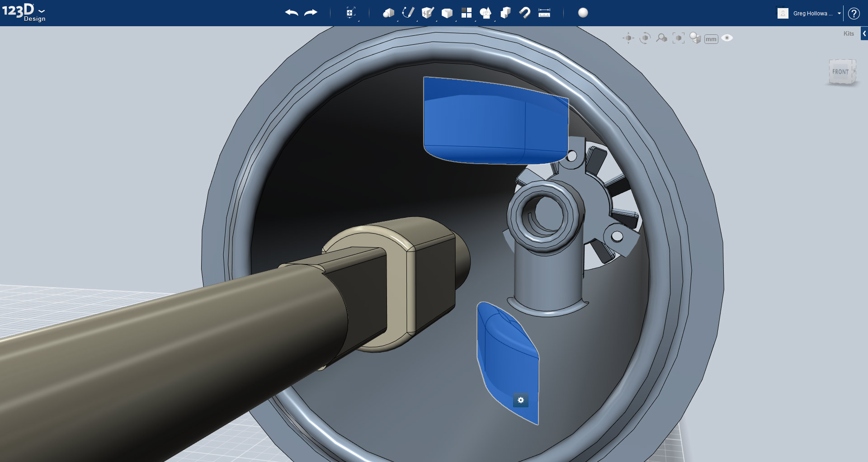
Task: Select the Measure ruler tool
Action: [544, 13]
